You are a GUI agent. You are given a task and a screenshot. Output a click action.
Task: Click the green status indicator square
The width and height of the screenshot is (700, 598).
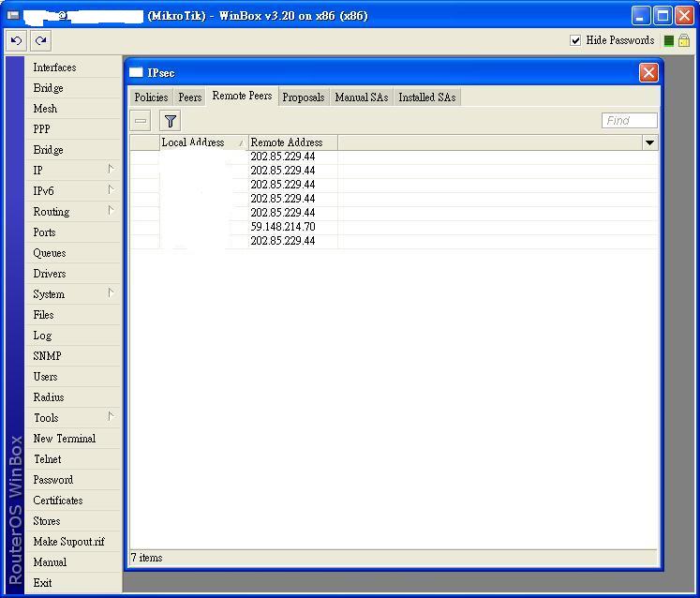coord(668,41)
